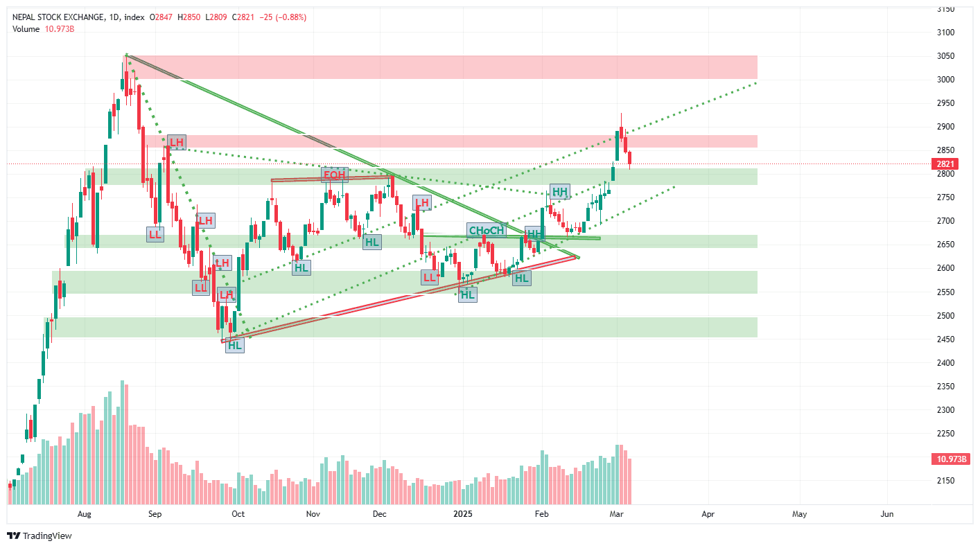Click the TradingView logo

click(39, 536)
